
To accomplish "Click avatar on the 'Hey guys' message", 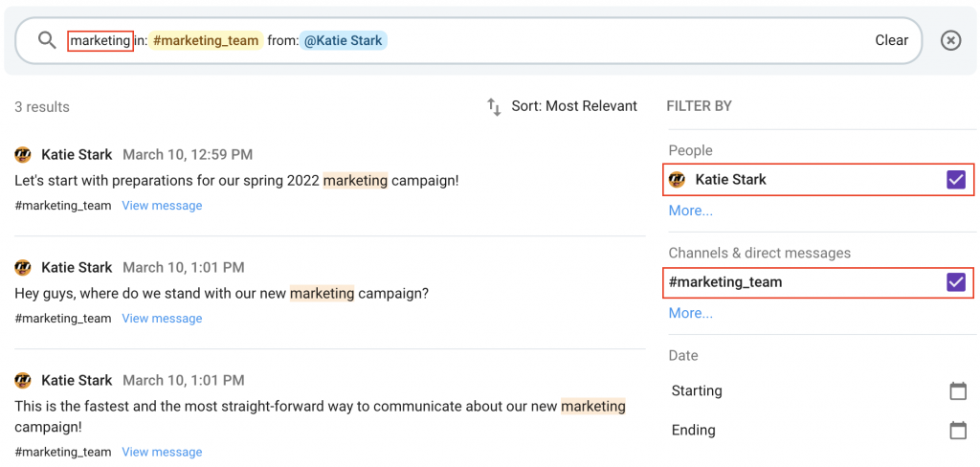I will pos(23,268).
